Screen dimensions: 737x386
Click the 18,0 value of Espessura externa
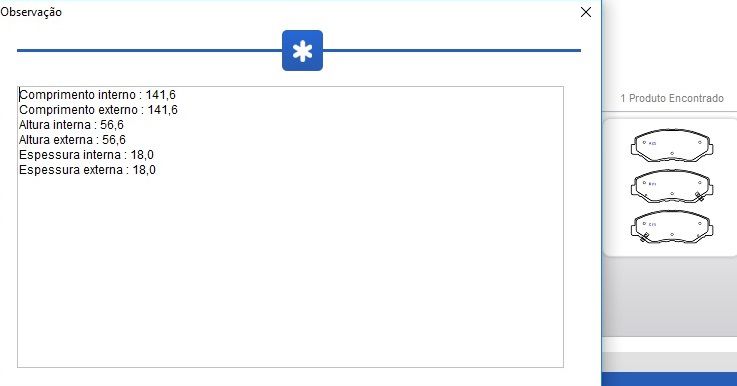pyautogui.click(x=144, y=170)
